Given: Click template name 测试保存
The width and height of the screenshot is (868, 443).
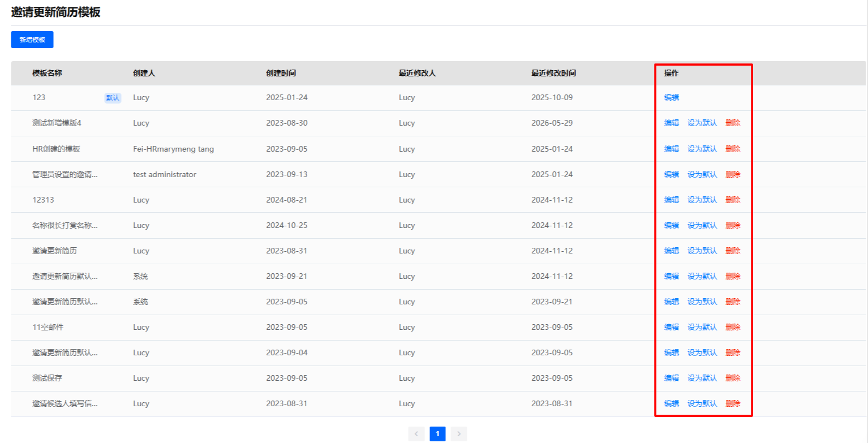Looking at the screenshot, I should (x=47, y=378).
